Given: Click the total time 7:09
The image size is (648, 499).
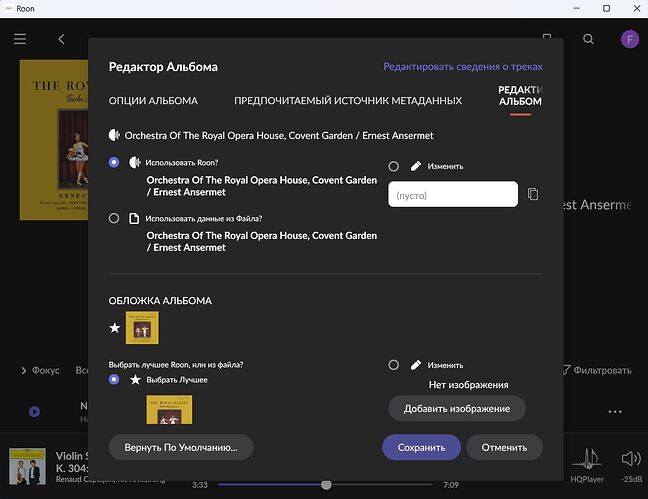Looking at the screenshot, I should point(451,485).
